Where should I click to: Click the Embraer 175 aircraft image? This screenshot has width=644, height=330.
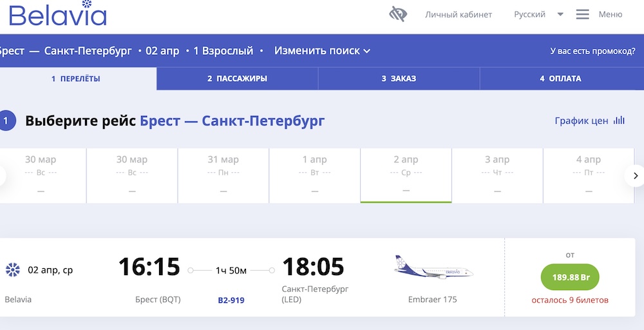click(433, 267)
